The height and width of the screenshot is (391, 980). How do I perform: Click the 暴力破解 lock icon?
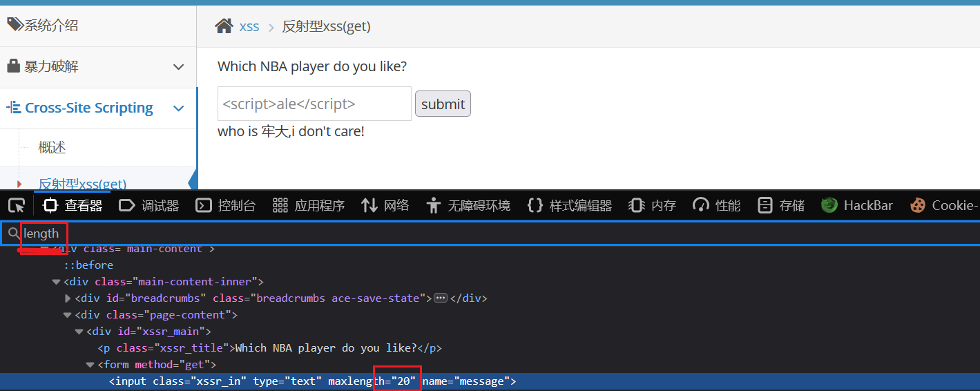coord(13,66)
